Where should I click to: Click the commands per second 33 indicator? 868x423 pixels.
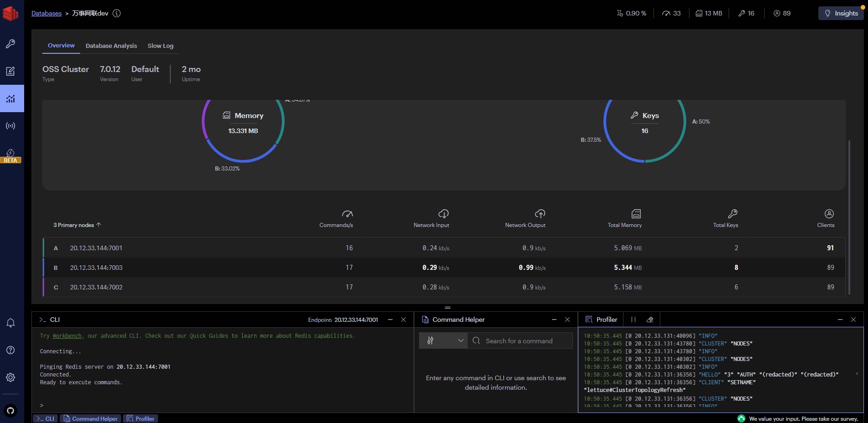pos(671,13)
